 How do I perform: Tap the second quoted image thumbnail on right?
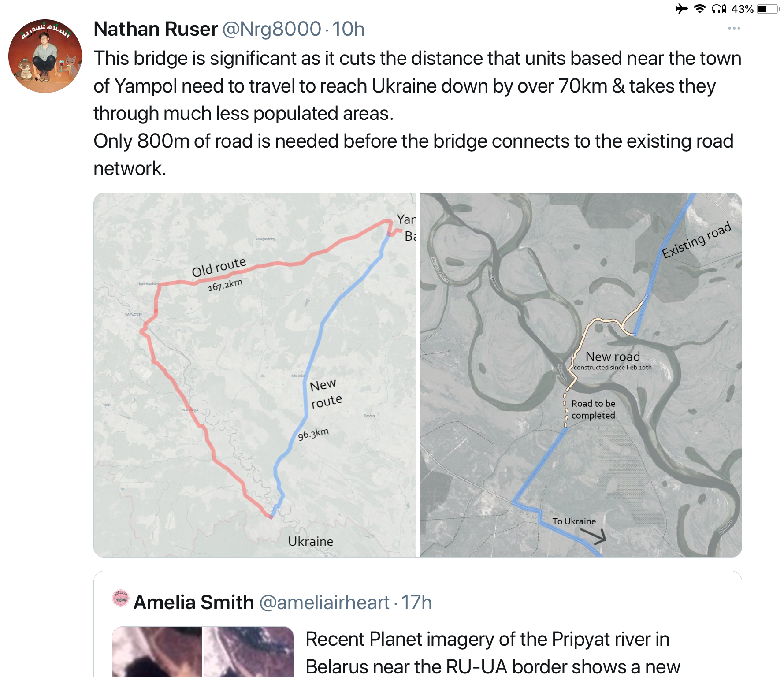coord(248,651)
